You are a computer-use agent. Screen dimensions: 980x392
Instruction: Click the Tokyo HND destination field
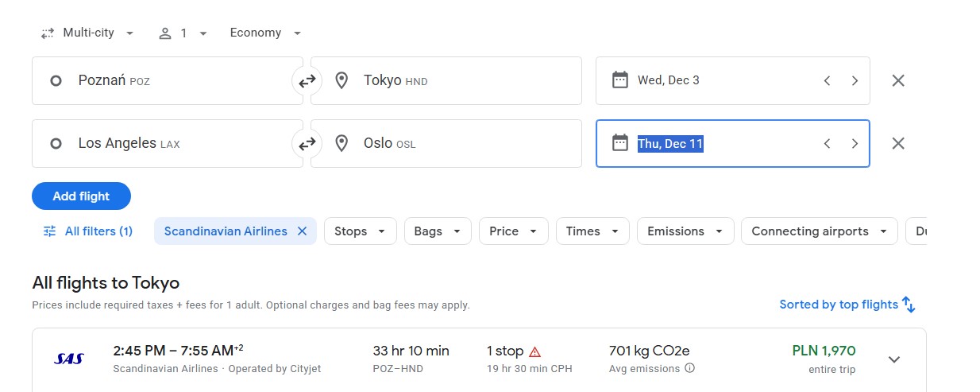446,80
